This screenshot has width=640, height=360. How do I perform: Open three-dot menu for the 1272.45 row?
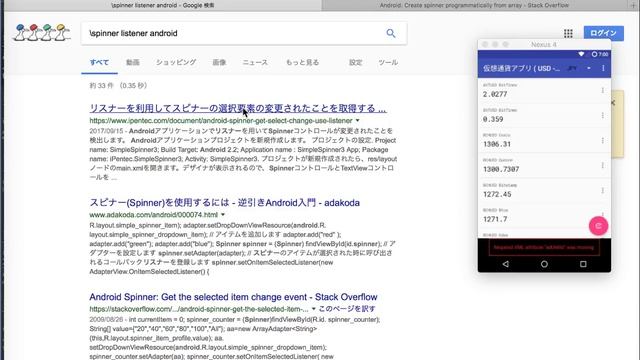click(602, 190)
